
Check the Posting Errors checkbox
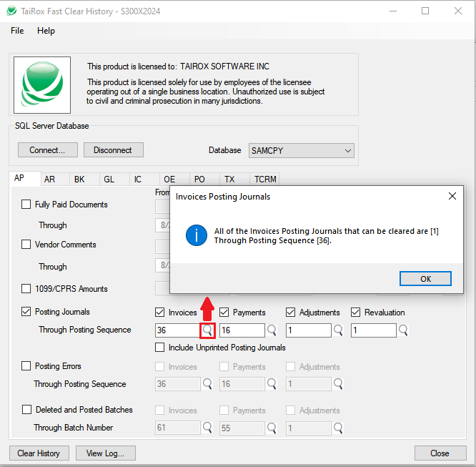pos(26,366)
